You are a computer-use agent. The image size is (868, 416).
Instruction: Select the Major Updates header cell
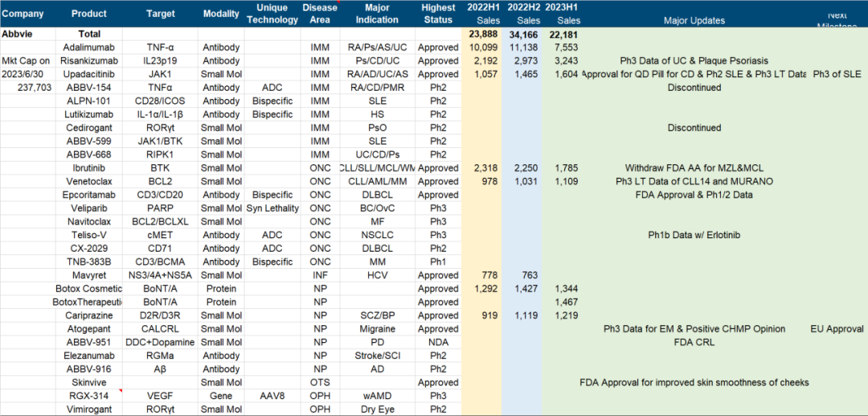(x=694, y=14)
